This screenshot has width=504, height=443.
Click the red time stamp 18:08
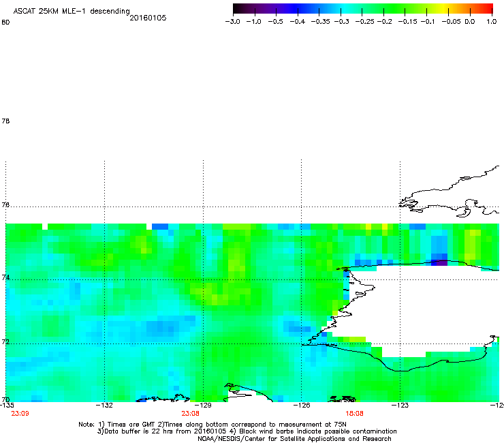(355, 414)
